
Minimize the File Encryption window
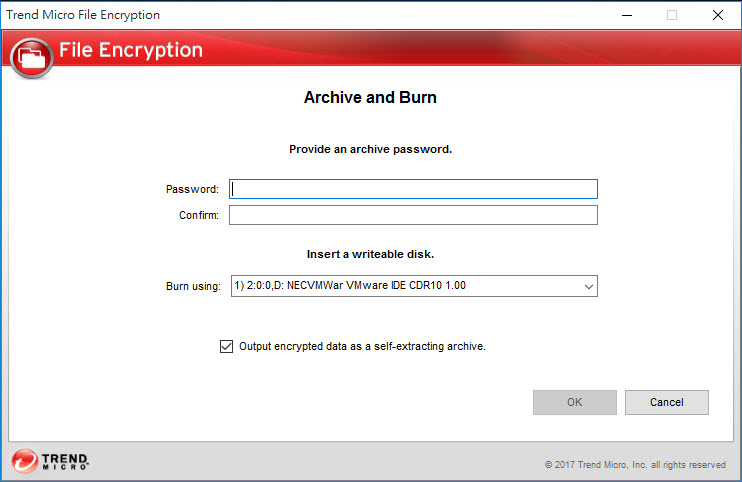pyautogui.click(x=626, y=15)
